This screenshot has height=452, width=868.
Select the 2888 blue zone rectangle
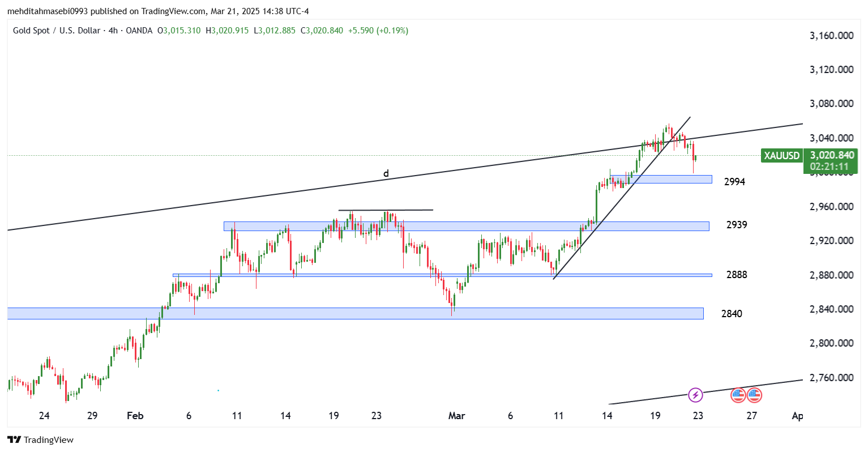click(x=442, y=275)
